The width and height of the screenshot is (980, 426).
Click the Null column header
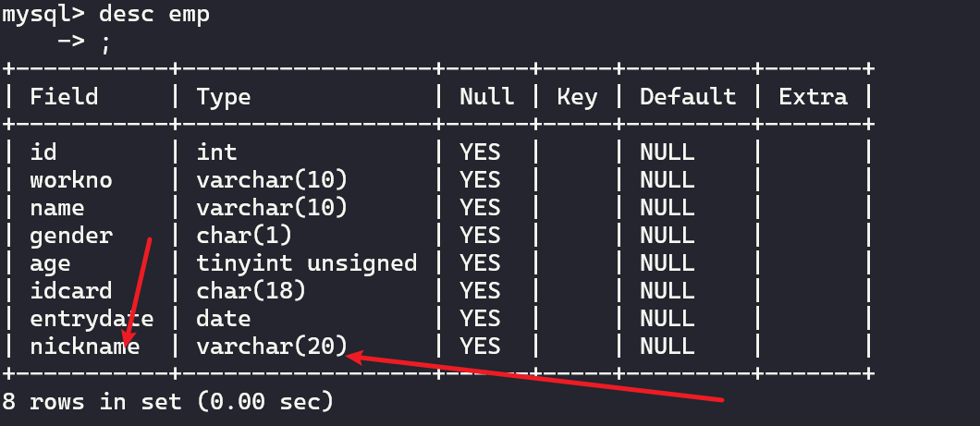point(487,96)
